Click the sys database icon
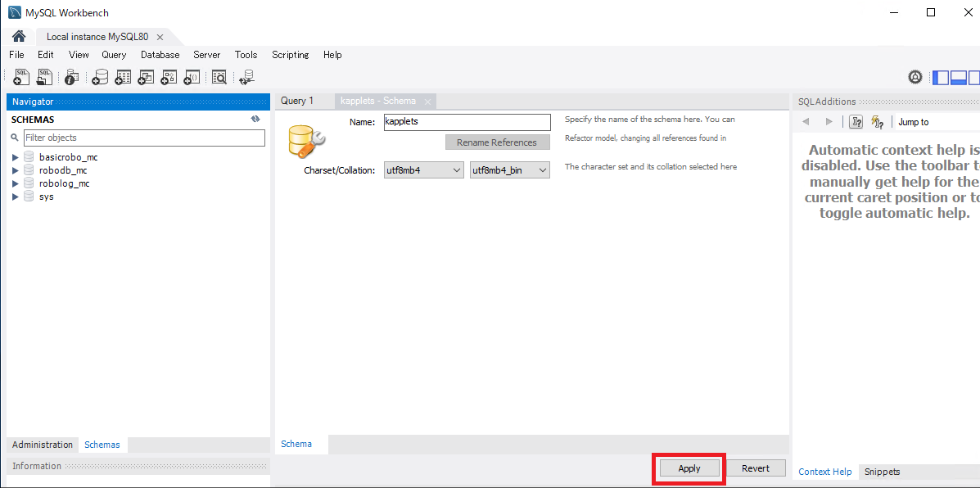The height and width of the screenshot is (488, 980). click(28, 197)
